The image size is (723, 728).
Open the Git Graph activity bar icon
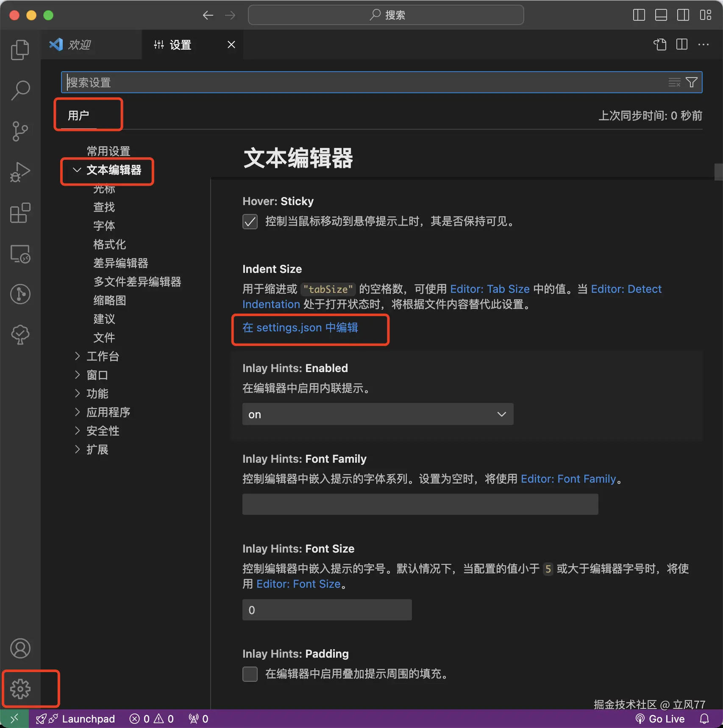point(20,294)
